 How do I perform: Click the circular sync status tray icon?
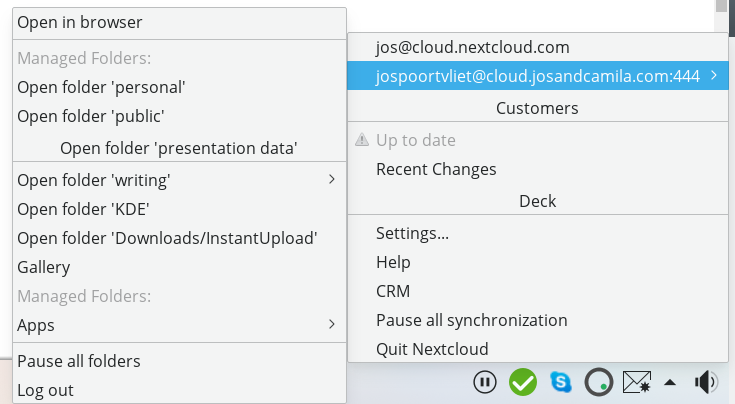pos(599,382)
